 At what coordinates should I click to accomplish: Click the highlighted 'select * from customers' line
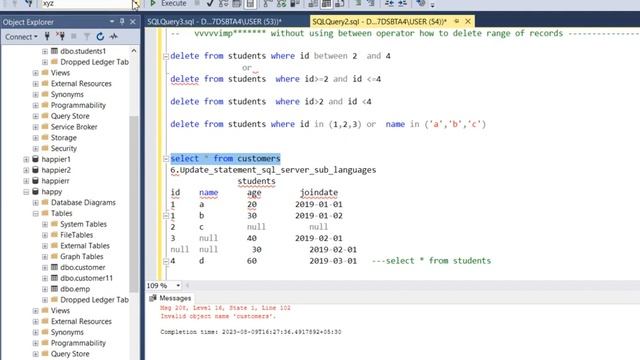pyautogui.click(x=225, y=158)
